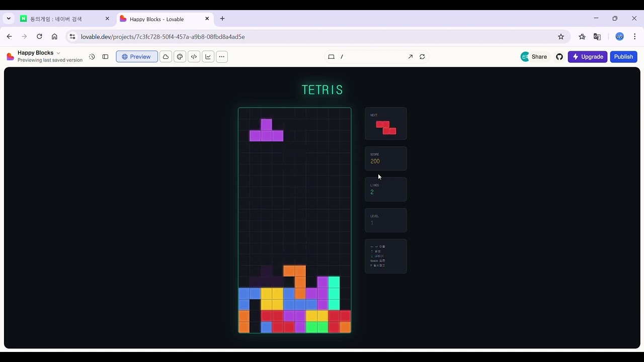Open the Google Translate extension icon
This screenshot has width=644, height=362.
[597, 37]
